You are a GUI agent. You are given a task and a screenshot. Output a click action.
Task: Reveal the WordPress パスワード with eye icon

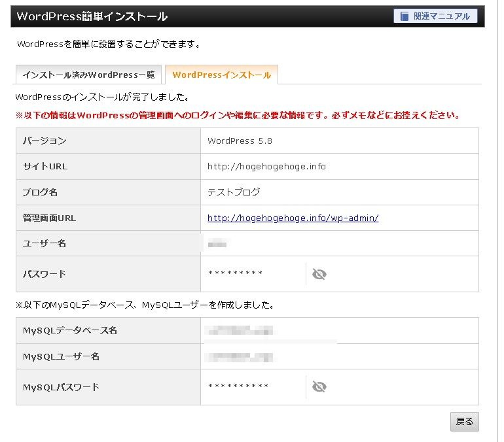319,274
